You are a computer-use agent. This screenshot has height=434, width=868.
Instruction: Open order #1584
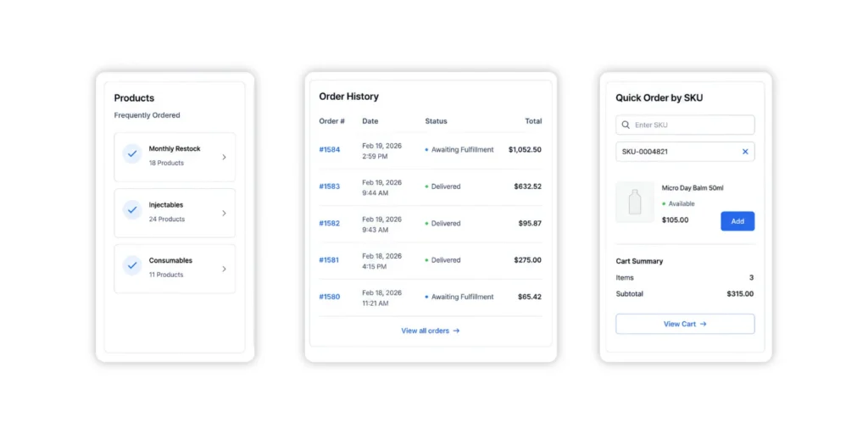tap(330, 149)
